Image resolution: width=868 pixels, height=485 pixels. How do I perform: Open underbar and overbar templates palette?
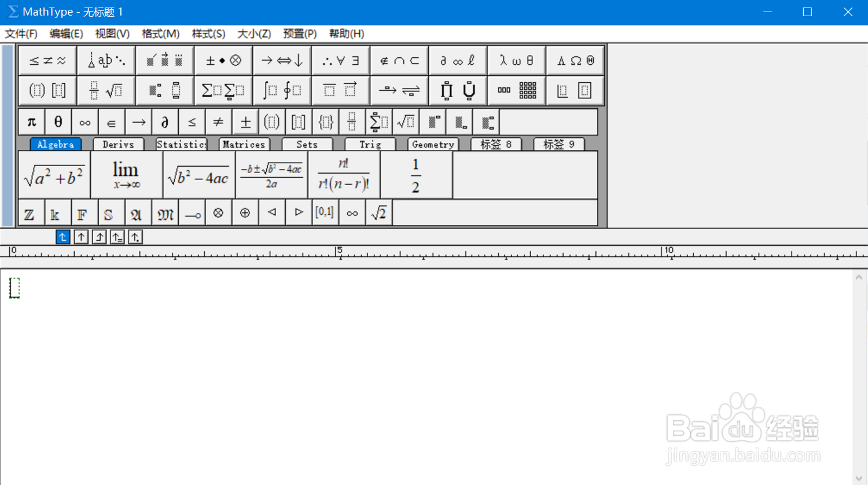(340, 90)
